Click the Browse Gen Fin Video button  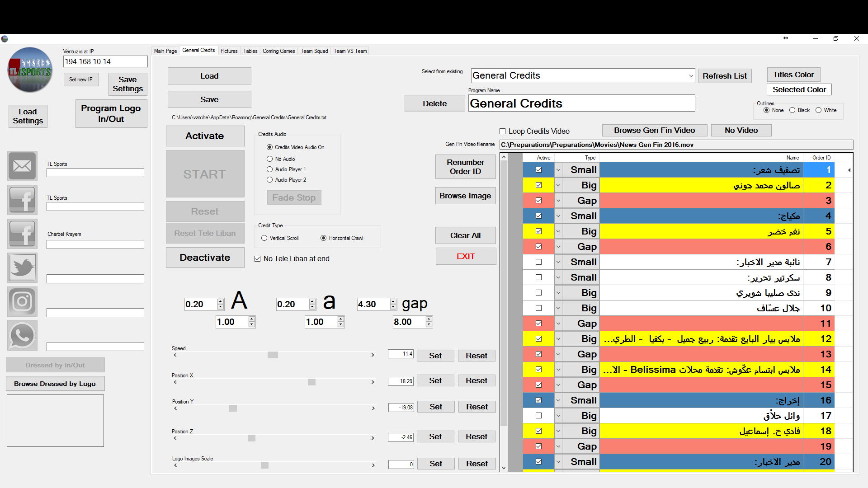pyautogui.click(x=654, y=131)
